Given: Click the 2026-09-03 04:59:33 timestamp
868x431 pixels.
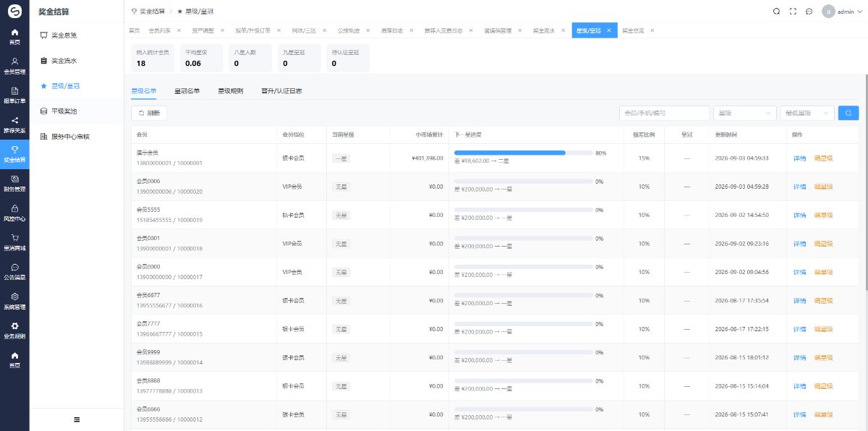Looking at the screenshot, I should tap(741, 158).
